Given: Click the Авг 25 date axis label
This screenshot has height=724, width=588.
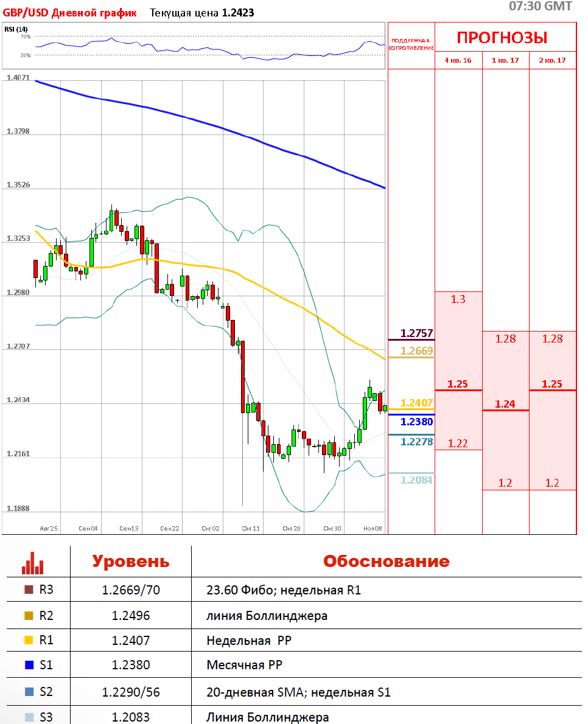Looking at the screenshot, I should tap(49, 528).
